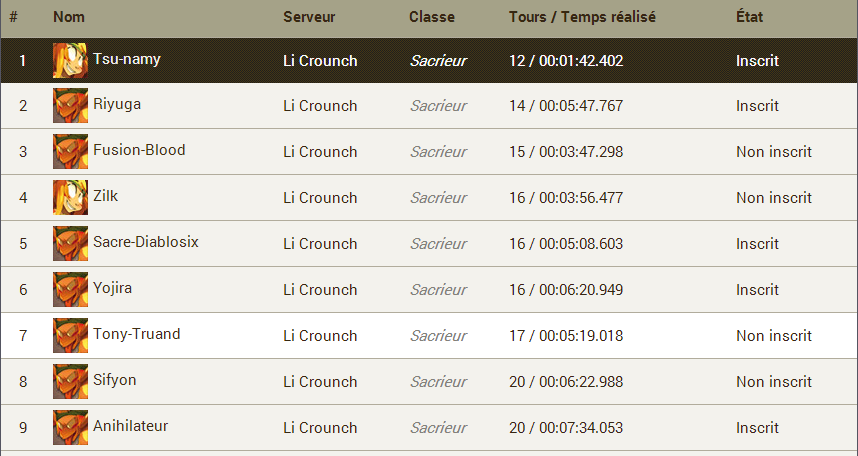This screenshot has height=456, width=858.
Task: Click the Classe column header
Action: (432, 17)
